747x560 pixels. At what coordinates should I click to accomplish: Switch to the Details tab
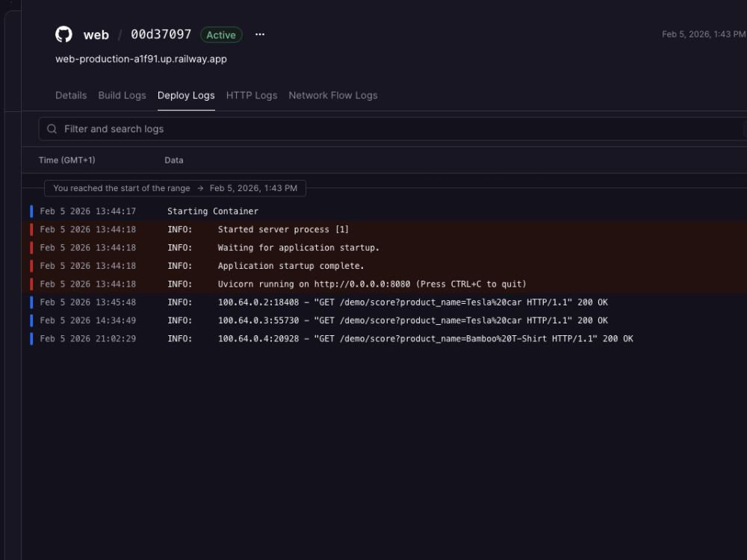tap(71, 96)
